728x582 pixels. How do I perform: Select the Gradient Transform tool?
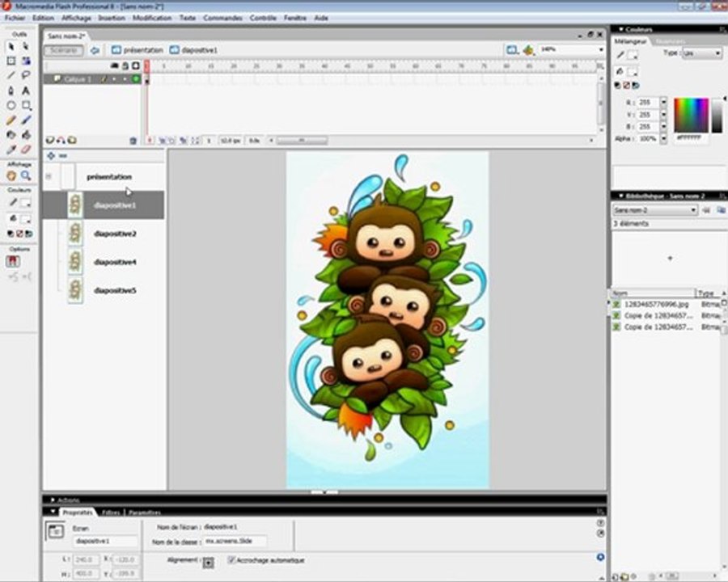point(26,61)
